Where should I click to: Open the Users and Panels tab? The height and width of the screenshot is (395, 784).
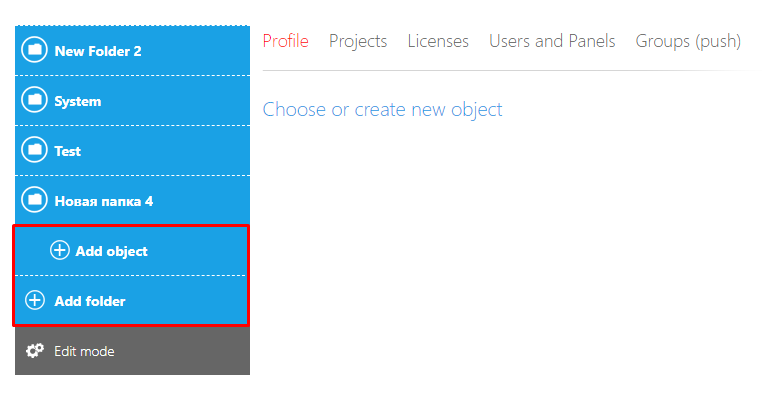tap(552, 41)
